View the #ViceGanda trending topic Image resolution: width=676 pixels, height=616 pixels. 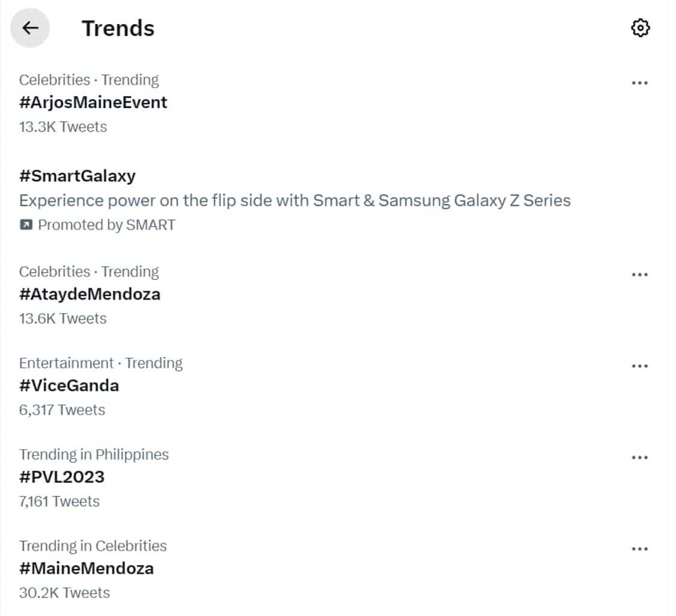[69, 385]
